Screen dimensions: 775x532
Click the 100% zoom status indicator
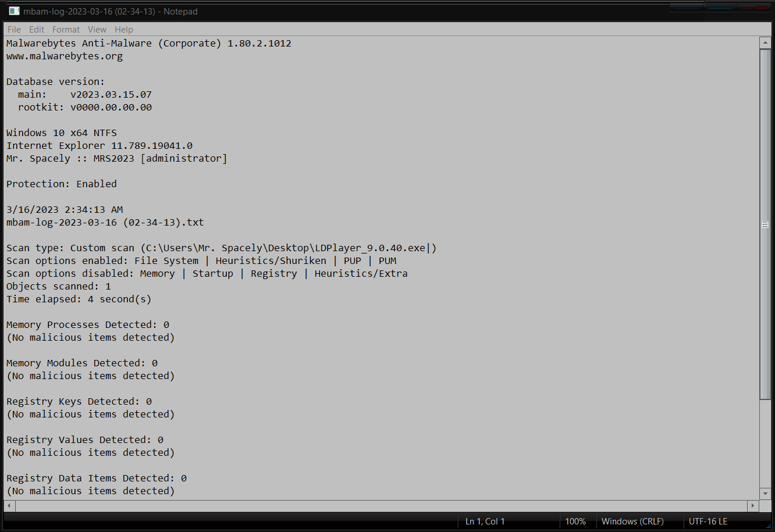(575, 522)
